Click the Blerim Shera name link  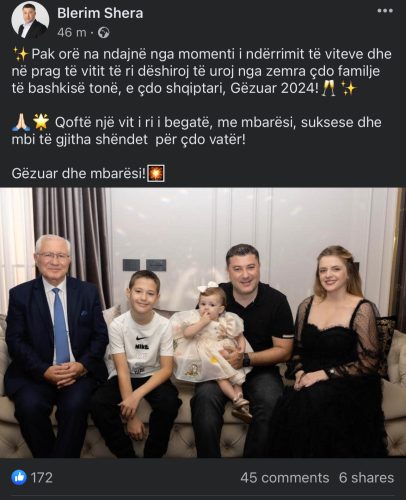click(100, 13)
